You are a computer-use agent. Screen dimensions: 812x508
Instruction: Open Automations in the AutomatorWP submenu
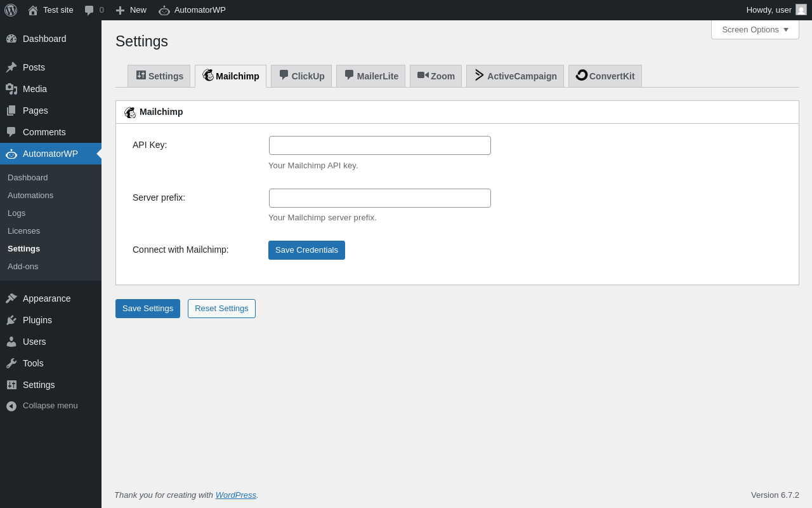pyautogui.click(x=30, y=196)
